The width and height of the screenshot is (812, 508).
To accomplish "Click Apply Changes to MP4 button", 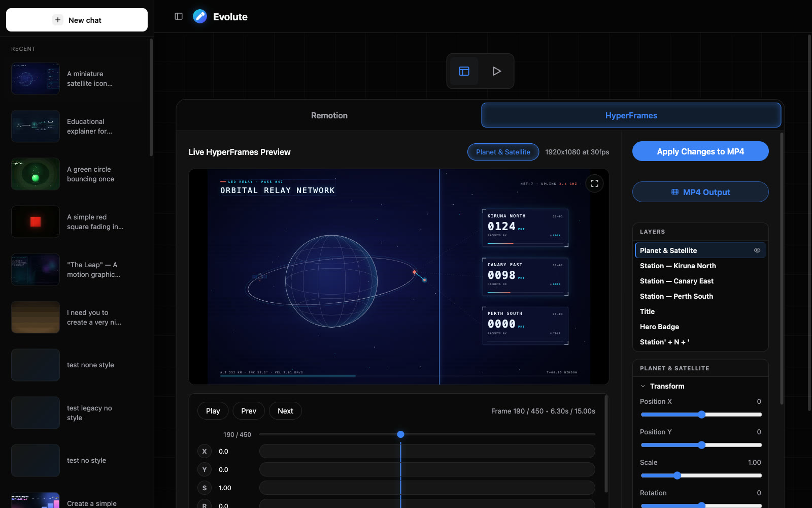I will (x=700, y=151).
